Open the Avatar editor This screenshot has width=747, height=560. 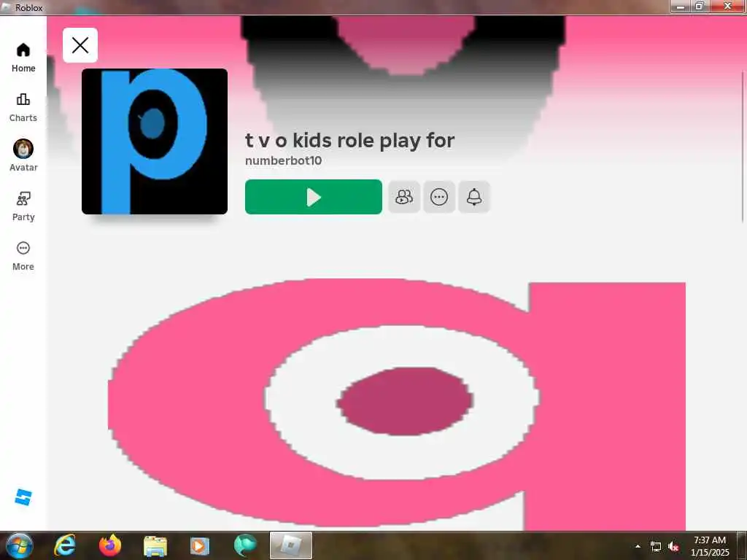pyautogui.click(x=23, y=155)
